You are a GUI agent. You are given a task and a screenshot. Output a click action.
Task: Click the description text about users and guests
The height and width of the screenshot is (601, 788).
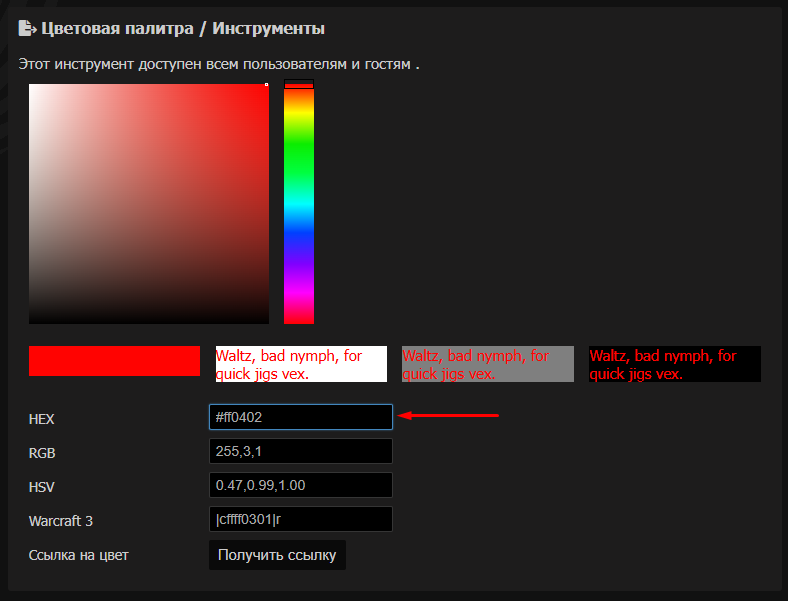(x=219, y=64)
